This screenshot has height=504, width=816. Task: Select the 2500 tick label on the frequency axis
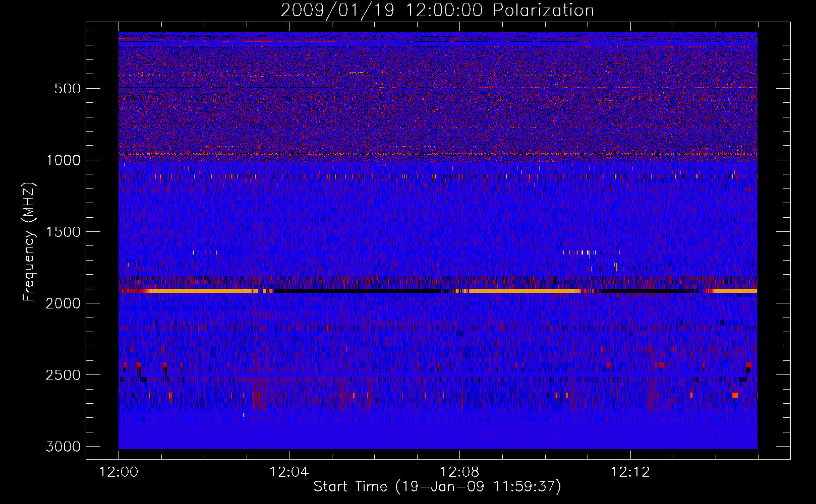63,375
